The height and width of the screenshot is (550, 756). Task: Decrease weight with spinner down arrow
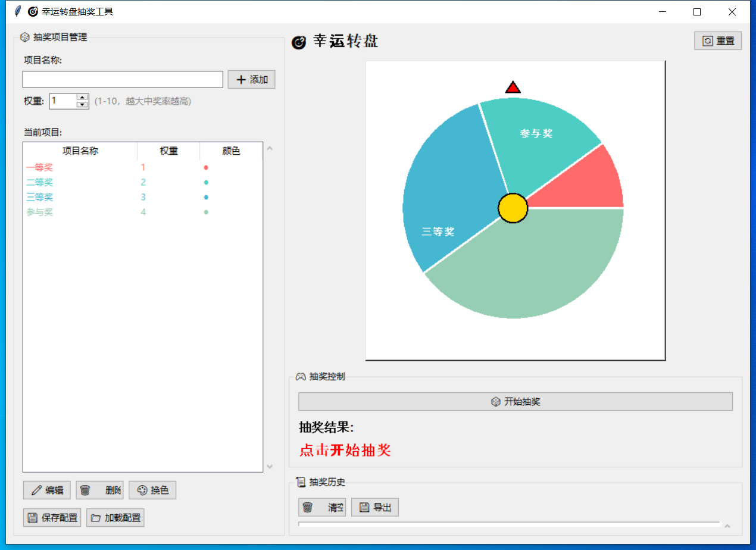(83, 105)
